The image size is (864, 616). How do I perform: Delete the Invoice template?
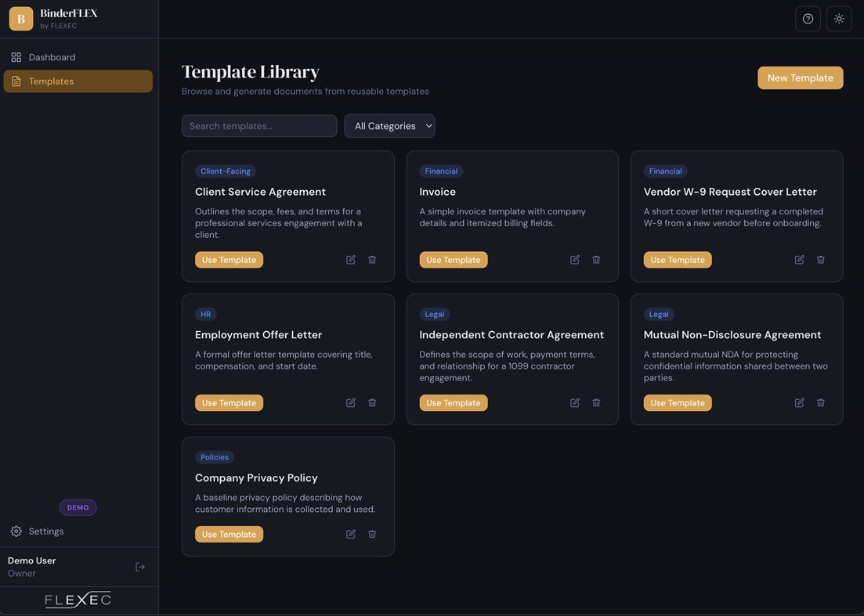(596, 259)
